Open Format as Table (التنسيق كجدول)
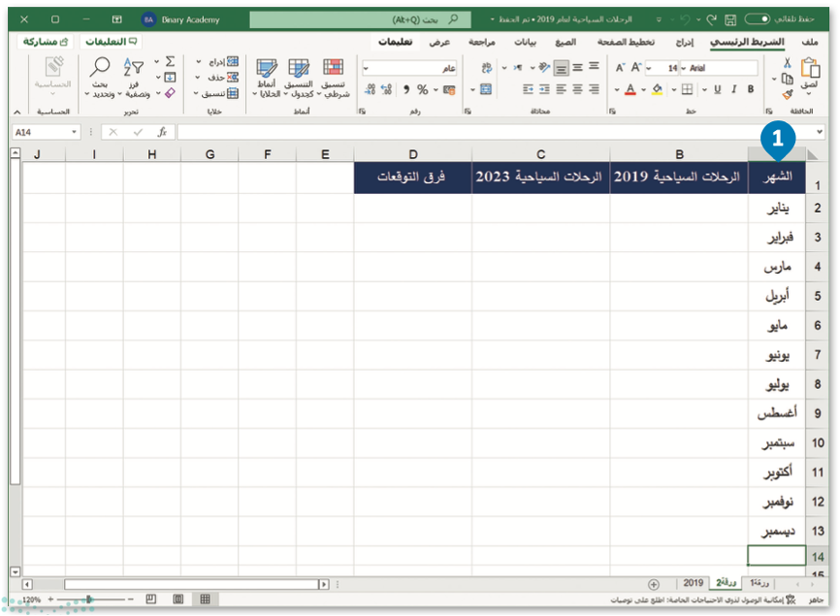 pos(299,79)
